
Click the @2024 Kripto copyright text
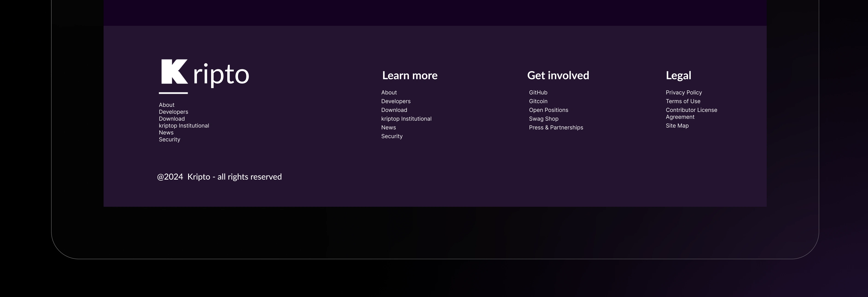coord(219,177)
